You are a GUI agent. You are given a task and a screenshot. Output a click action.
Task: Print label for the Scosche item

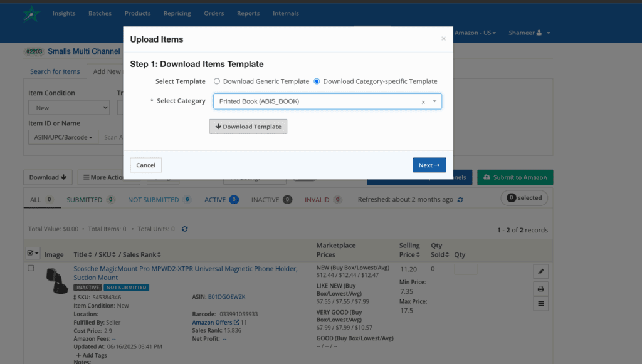[x=541, y=289]
